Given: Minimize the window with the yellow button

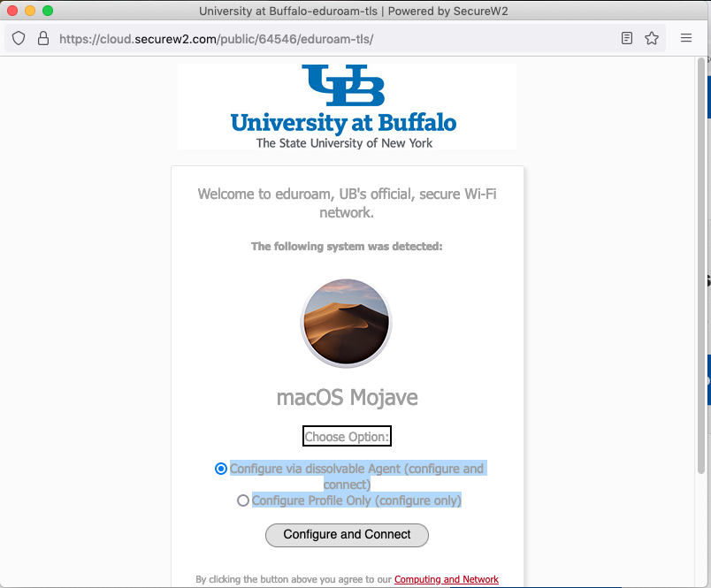Looking at the screenshot, I should (x=30, y=11).
